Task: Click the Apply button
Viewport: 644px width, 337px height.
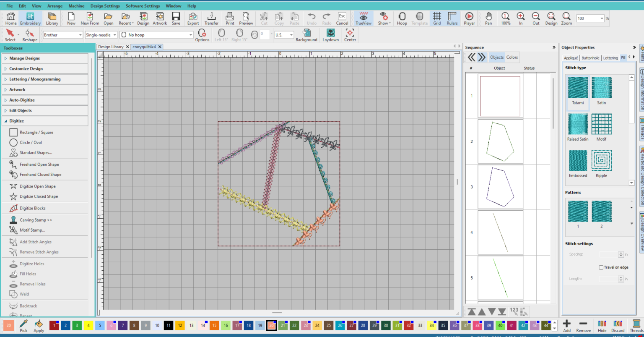Action: 39,325
